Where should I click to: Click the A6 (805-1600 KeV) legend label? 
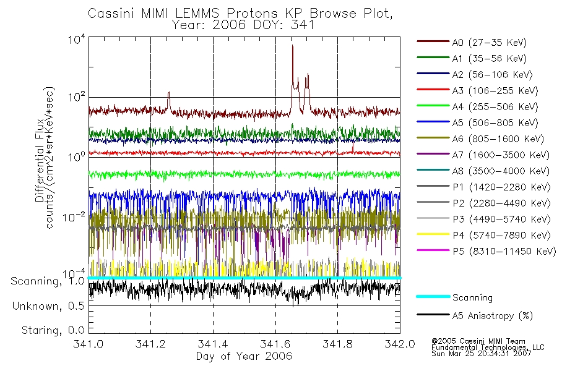tap(498, 139)
